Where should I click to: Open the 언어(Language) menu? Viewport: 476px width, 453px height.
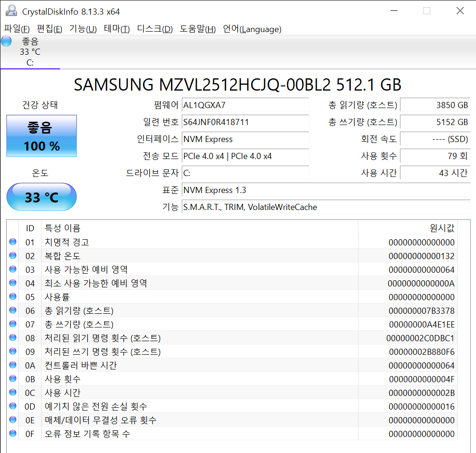(x=252, y=29)
